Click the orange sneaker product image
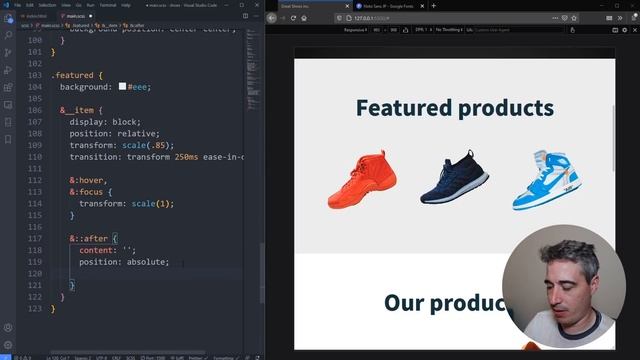 coord(362,180)
